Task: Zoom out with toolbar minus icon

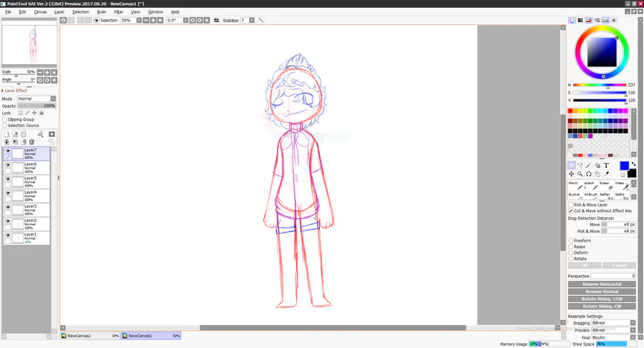Action: (x=146, y=20)
